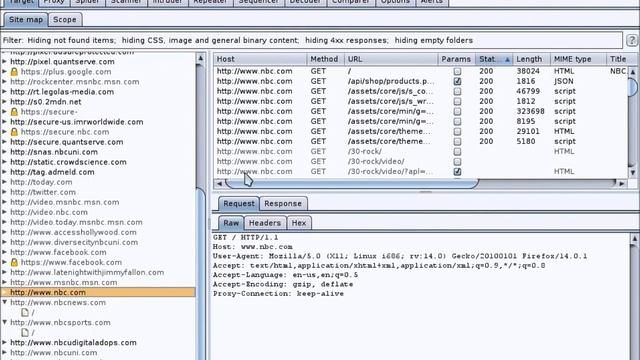The width and height of the screenshot is (640, 360).
Task: Click the page icon under www.nbcsports.com
Action: click(25, 333)
